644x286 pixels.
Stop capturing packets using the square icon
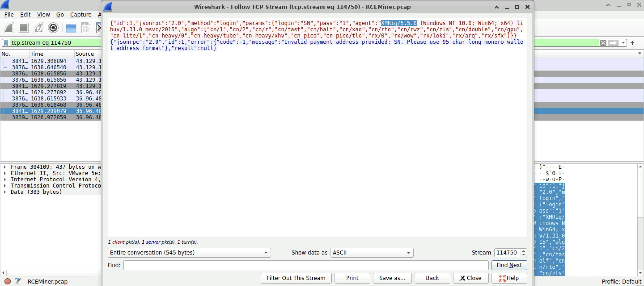coord(24,28)
